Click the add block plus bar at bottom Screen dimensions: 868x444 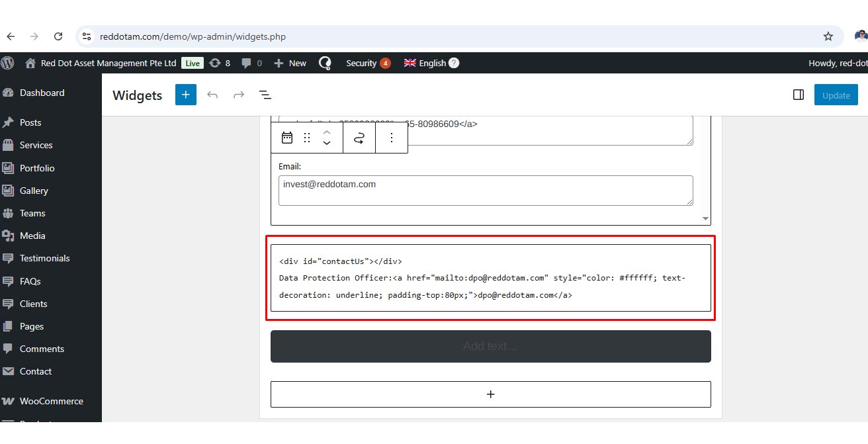click(490, 394)
